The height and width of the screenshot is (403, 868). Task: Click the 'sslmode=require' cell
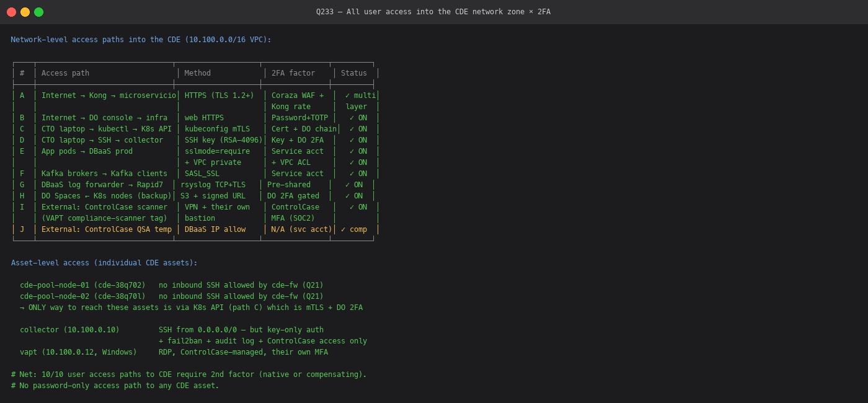pos(217,151)
